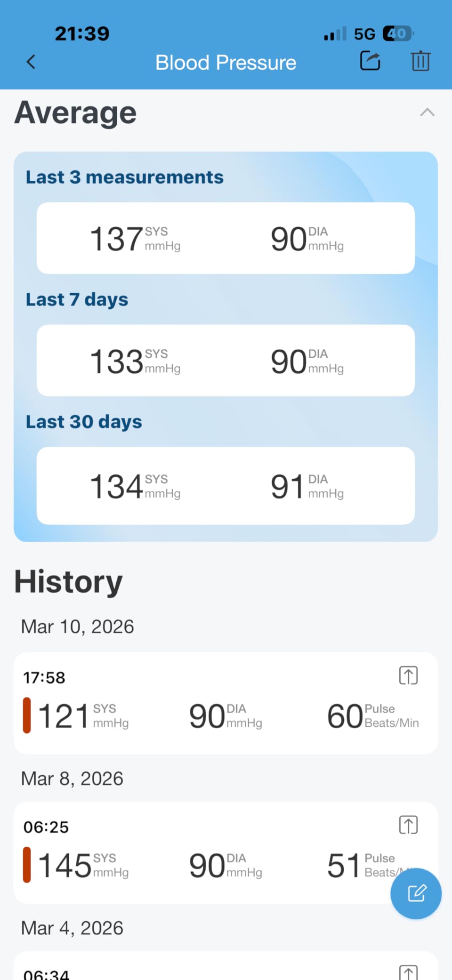
Task: Tap the red indicator on 145 reading
Action: click(27, 865)
